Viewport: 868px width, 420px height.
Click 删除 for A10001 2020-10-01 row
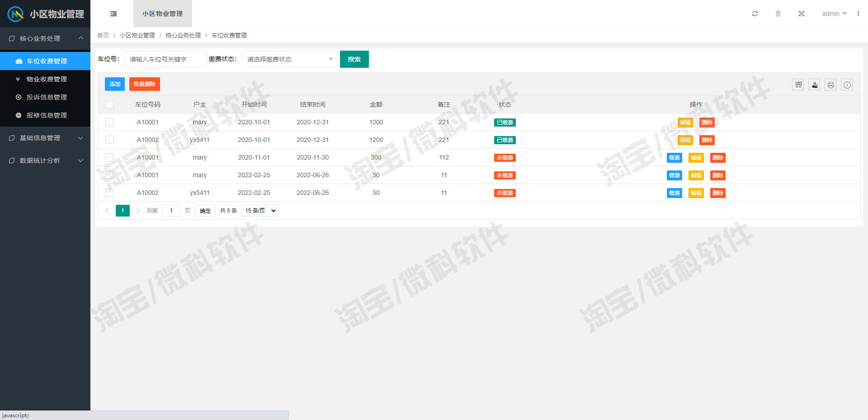coord(707,123)
